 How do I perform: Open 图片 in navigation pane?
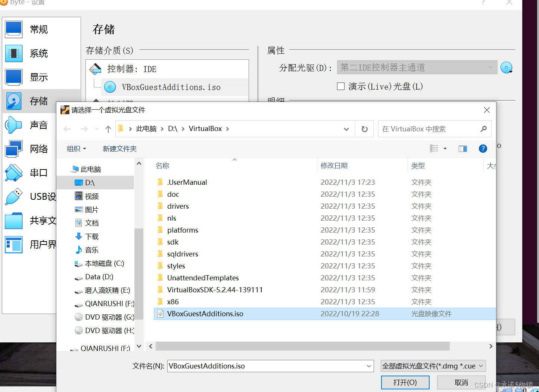tap(91, 209)
